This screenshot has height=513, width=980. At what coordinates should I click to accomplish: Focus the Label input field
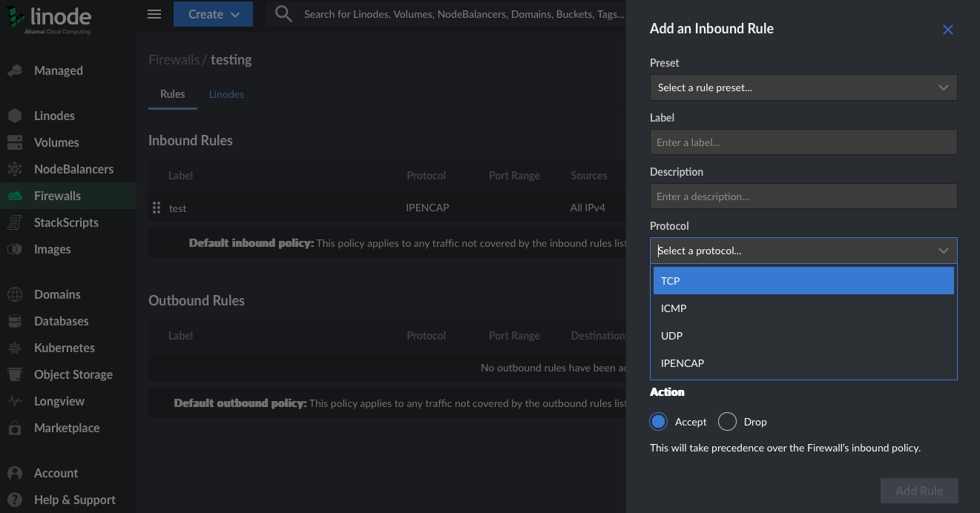coord(803,142)
